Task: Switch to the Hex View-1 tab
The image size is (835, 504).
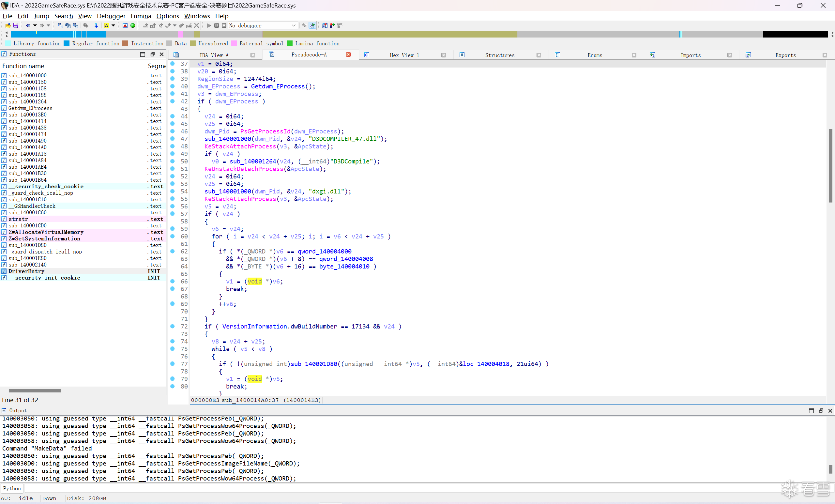Action: 404,55
